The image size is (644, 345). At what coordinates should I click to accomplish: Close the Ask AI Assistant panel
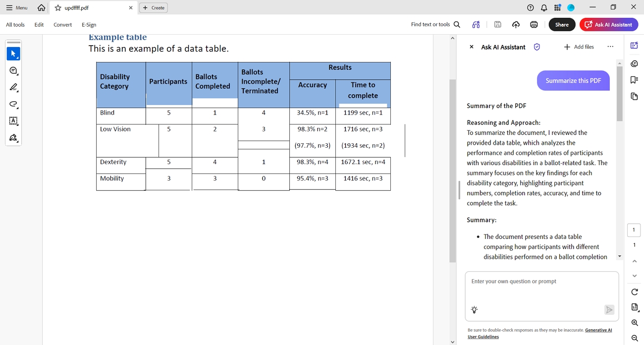pyautogui.click(x=471, y=47)
